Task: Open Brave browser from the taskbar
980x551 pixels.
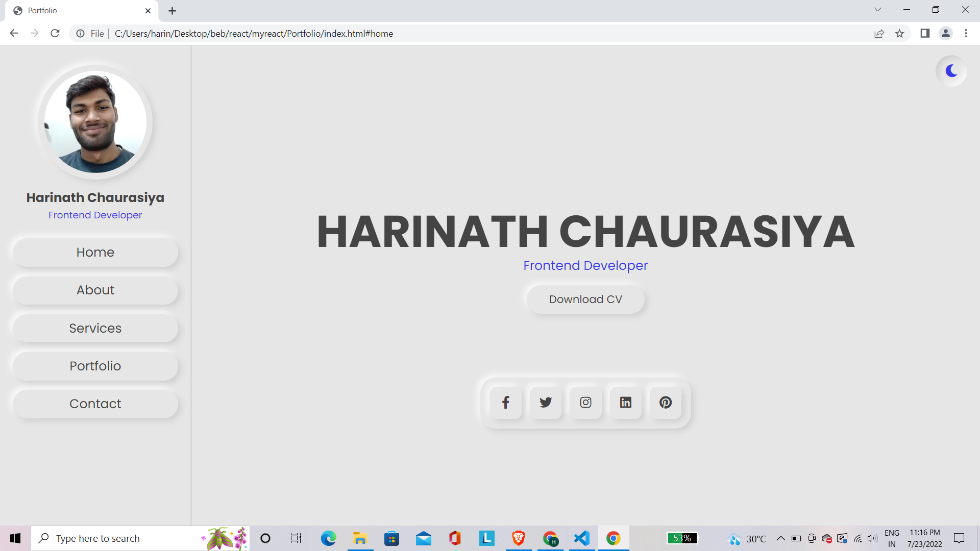Action: pyautogui.click(x=518, y=538)
